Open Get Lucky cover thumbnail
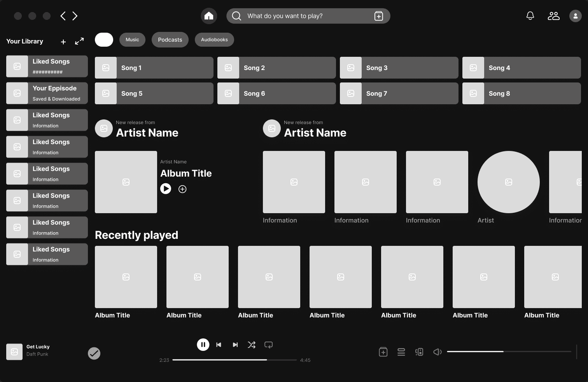This screenshot has width=588, height=382. click(14, 352)
